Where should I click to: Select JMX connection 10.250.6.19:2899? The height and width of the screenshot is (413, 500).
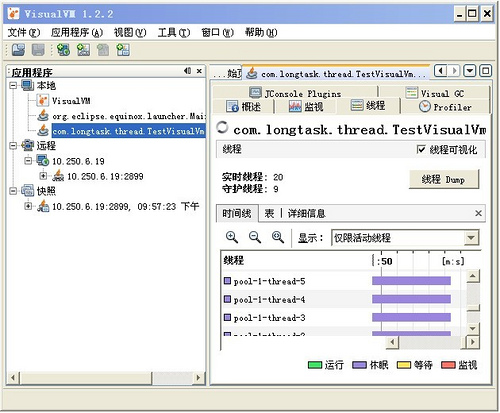105,176
